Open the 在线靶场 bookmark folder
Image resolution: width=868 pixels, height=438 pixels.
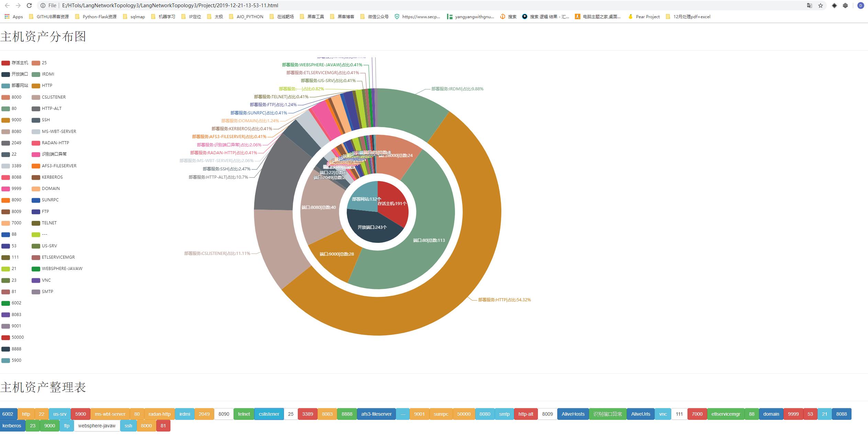[282, 16]
